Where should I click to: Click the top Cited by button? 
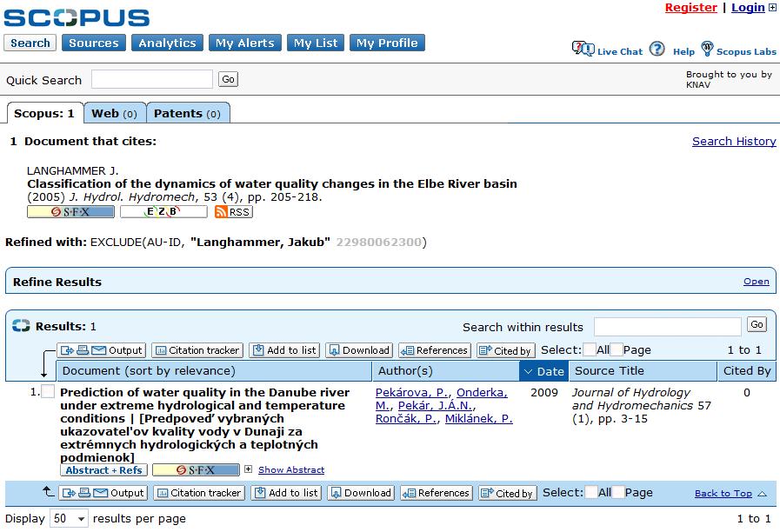tap(506, 350)
